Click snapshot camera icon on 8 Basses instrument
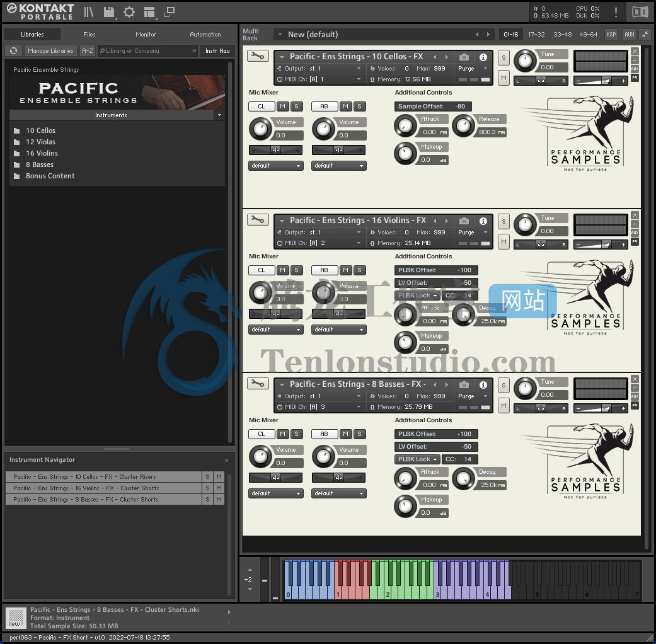 pos(464,384)
